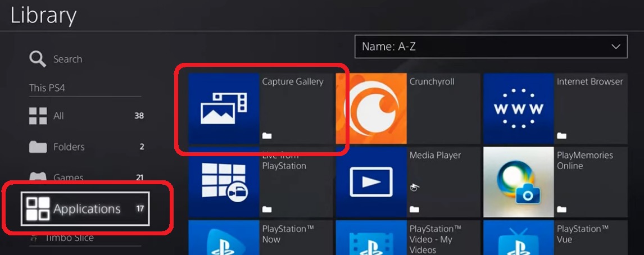
Task: Open the Internet Browser www icon
Action: (x=518, y=108)
